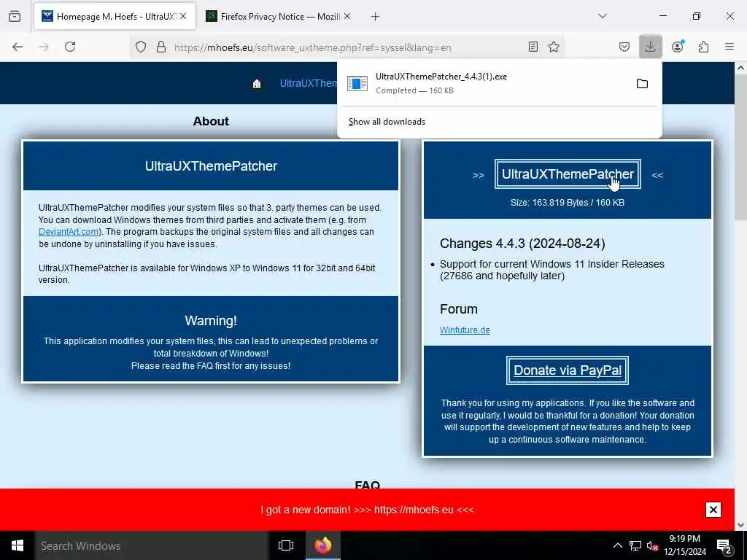Screen dimensions: 747x560
Task: Close the Homepage M. Hoefs tab
Action: click(183, 16)
